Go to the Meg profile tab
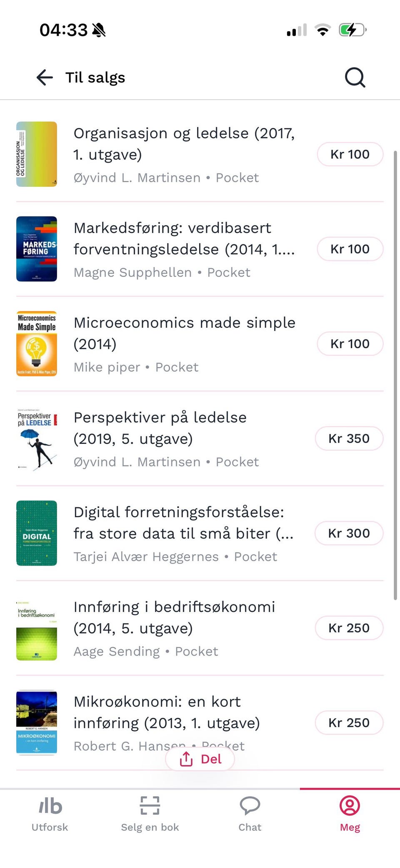This screenshot has height=868, width=400. (350, 813)
